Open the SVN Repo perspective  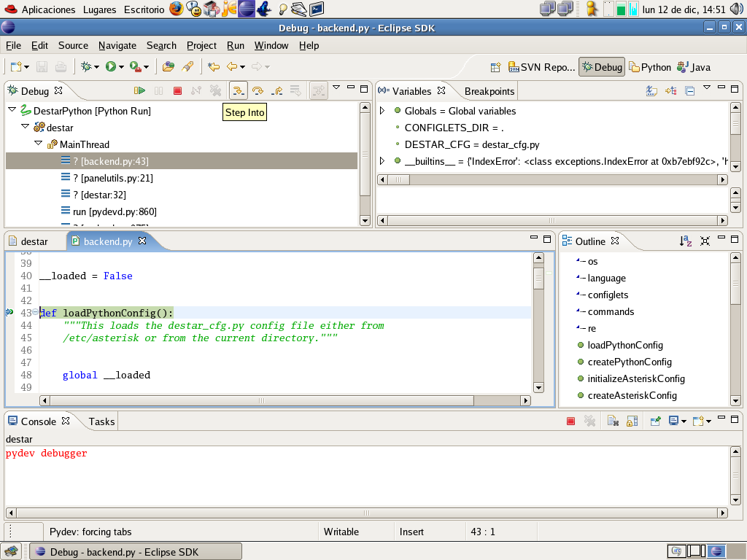(542, 67)
